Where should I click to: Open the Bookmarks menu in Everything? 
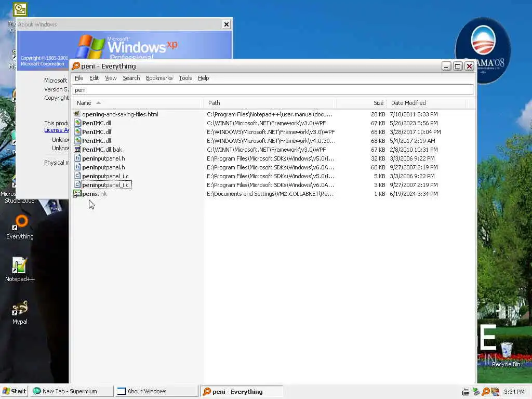(159, 78)
